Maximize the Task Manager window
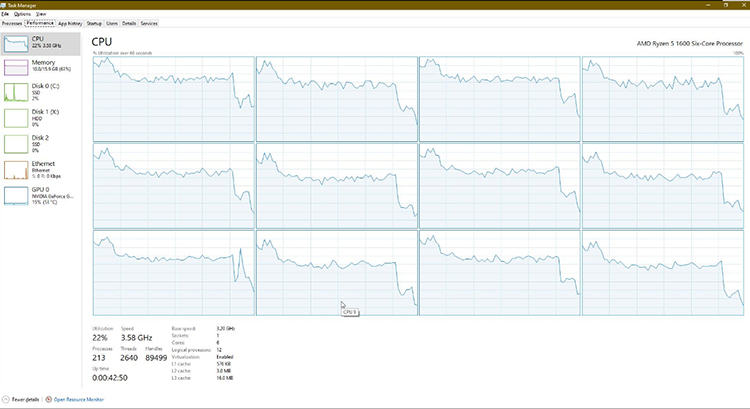This screenshot has width=750, height=409. [726, 5]
